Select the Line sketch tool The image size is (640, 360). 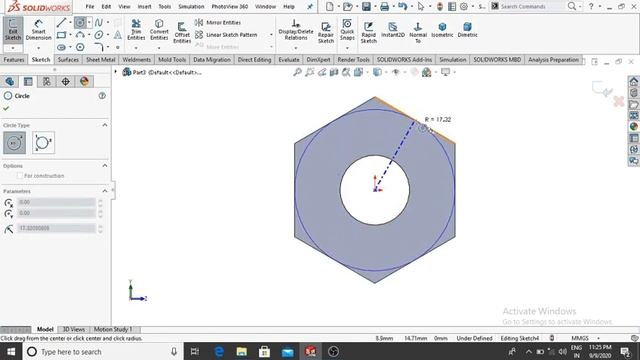(61, 22)
